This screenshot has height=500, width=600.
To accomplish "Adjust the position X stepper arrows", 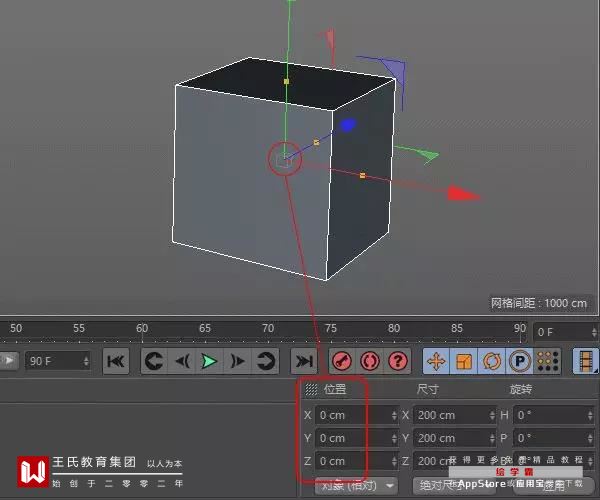I will click(x=394, y=415).
